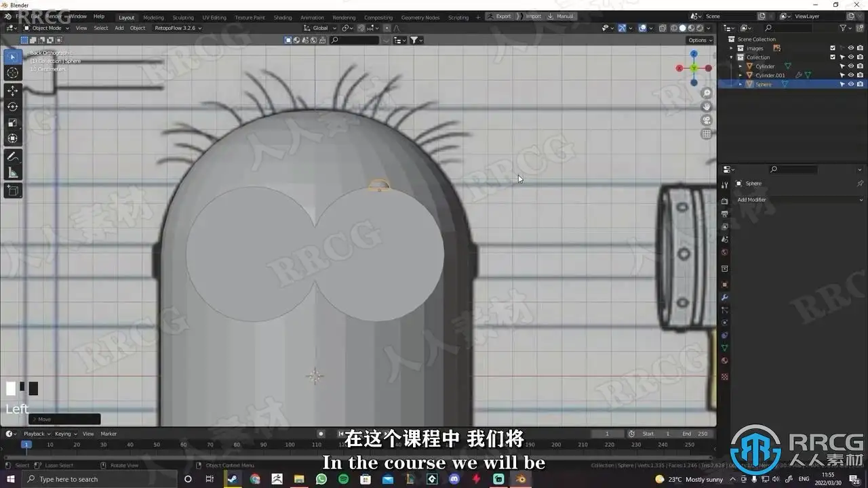This screenshot has width=868, height=488.
Task: Open timeline Playback dropdown
Action: click(x=37, y=434)
